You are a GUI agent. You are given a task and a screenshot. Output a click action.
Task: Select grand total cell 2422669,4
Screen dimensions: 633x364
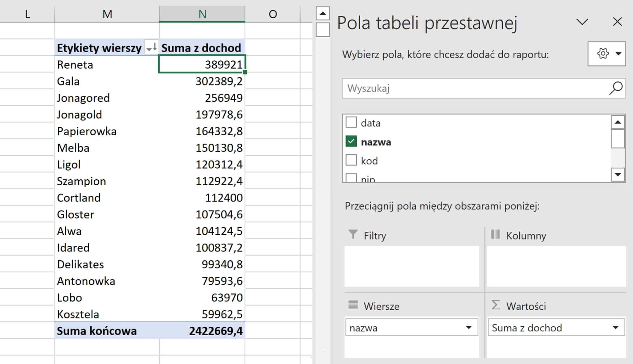[x=202, y=331]
